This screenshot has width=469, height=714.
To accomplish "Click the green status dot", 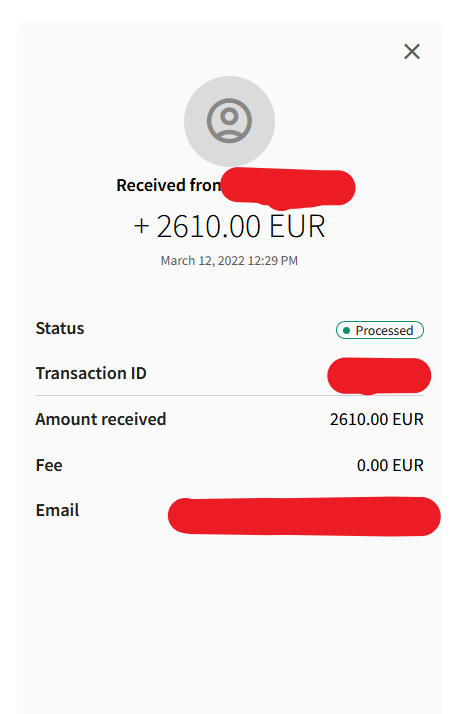I will [347, 331].
